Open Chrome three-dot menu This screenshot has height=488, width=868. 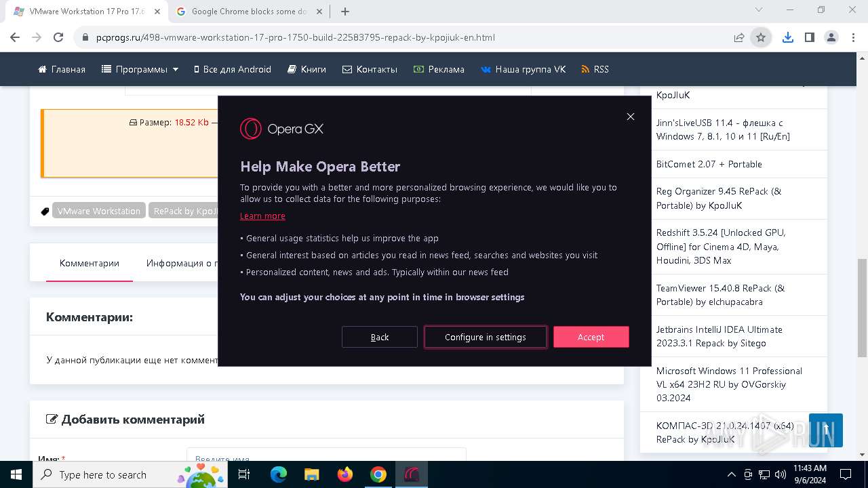(853, 37)
